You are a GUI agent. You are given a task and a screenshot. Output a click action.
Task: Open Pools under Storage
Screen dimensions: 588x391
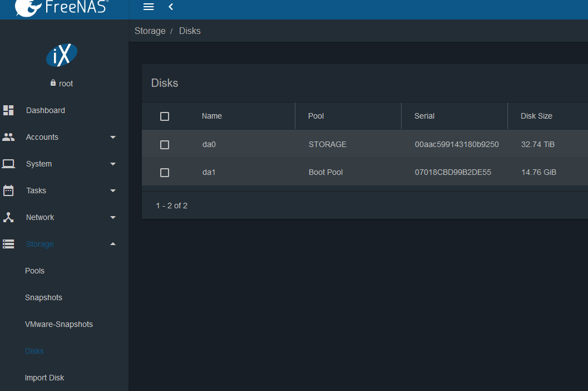tap(34, 271)
